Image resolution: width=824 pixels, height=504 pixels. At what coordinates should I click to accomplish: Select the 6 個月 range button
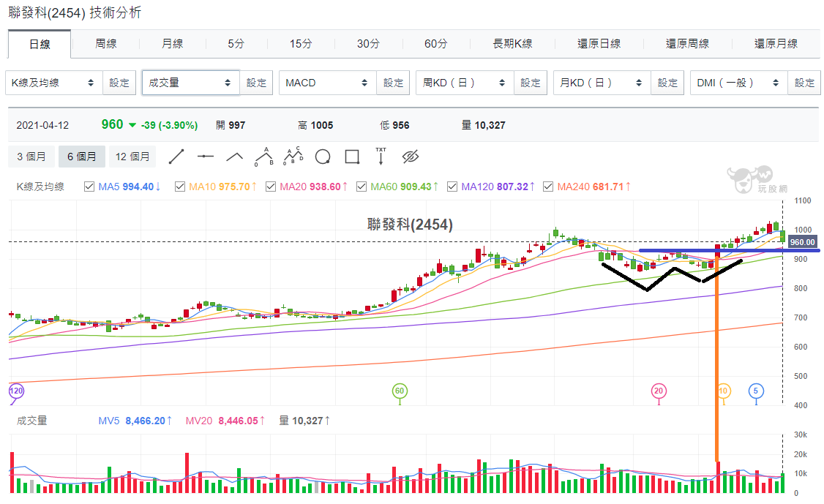point(81,157)
